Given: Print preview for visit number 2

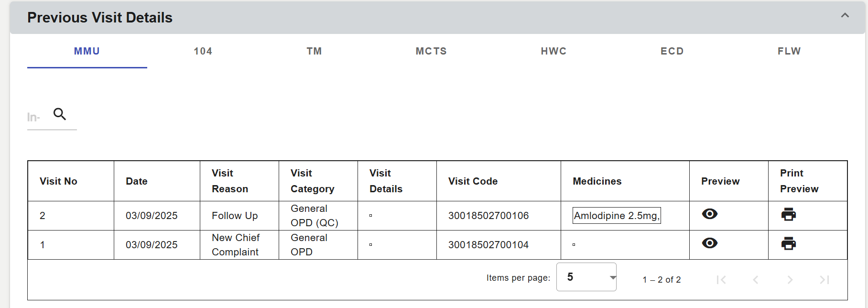Looking at the screenshot, I should (788, 214).
